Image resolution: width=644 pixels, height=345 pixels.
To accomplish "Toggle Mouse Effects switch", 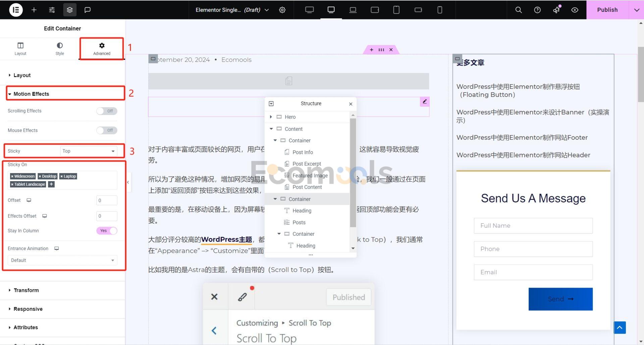I will point(107,130).
